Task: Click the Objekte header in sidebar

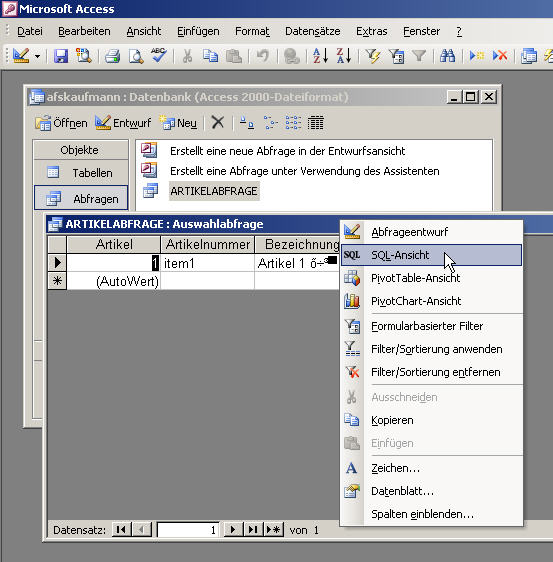Action: pyautogui.click(x=81, y=150)
